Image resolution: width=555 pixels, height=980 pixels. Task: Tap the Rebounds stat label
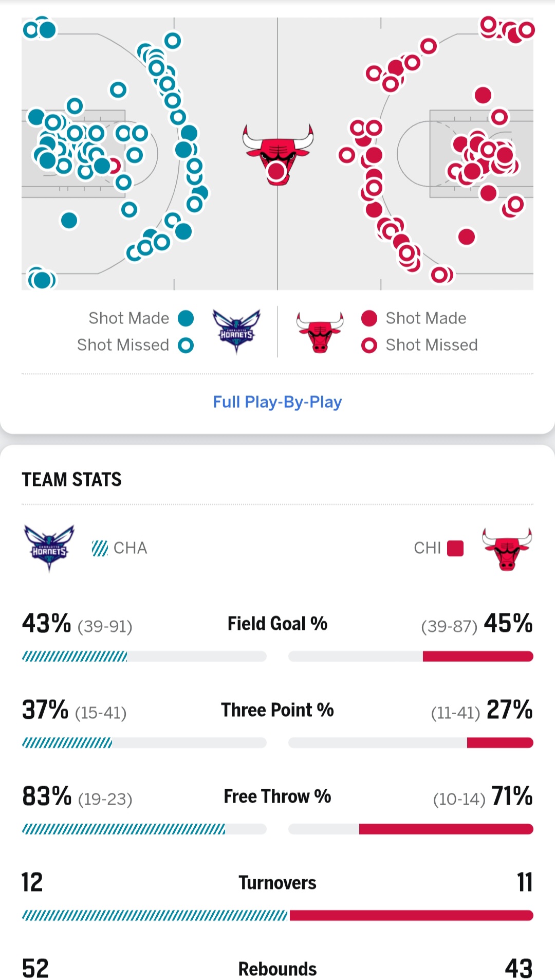277,969
